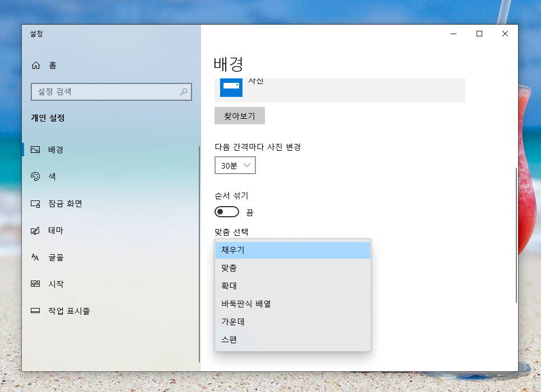
Task: Open the 30분 interval dropdown
Action: [235, 165]
